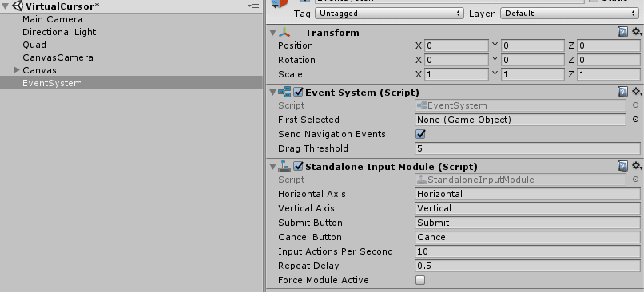Open hierarchy scene options menu icon
Image resolution: width=644 pixels, height=292 pixels.
click(x=254, y=6)
